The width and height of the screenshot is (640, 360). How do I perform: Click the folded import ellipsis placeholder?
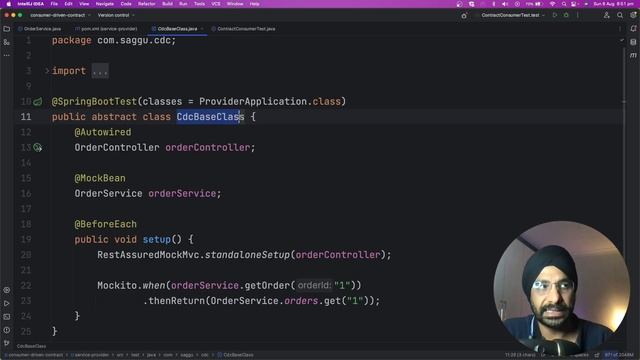click(100, 71)
